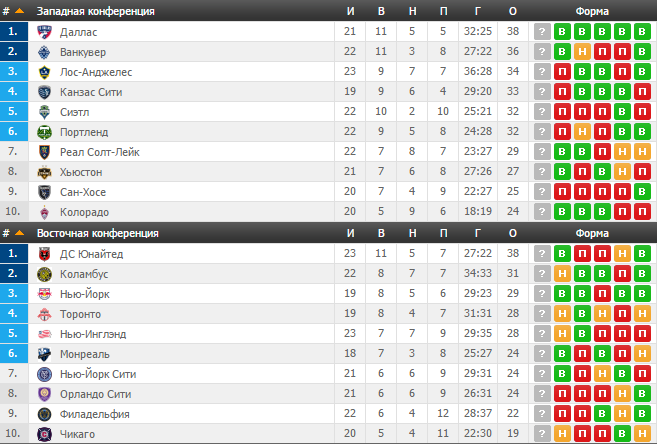
Task: Select the Портленд team emblem
Action: click(x=44, y=132)
